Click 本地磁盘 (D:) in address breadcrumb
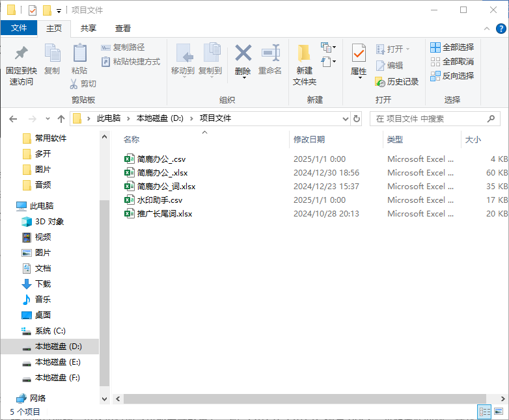The image size is (509, 420). coord(159,118)
